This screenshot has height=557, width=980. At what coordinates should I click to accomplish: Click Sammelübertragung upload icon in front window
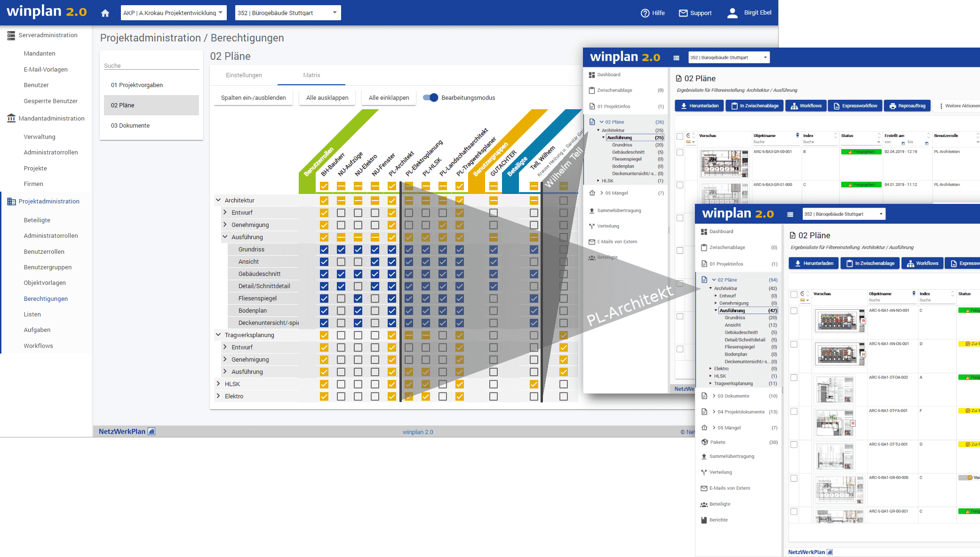pyautogui.click(x=704, y=457)
